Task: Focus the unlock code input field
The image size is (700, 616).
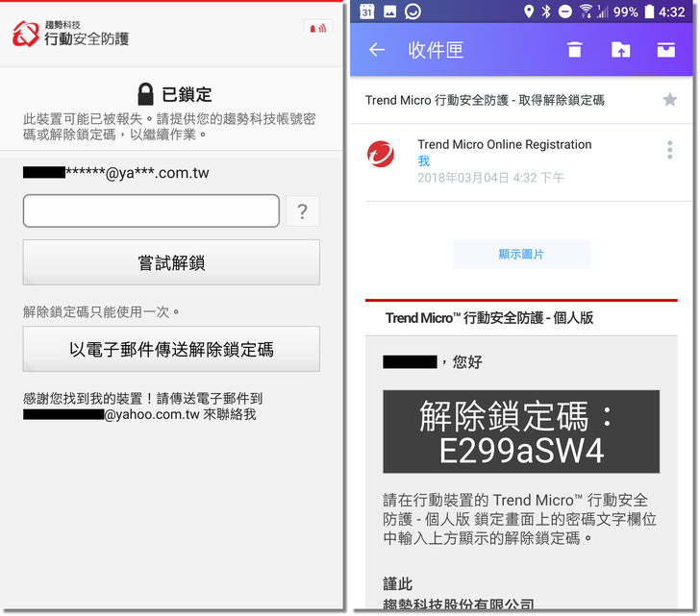Action: coord(151,210)
